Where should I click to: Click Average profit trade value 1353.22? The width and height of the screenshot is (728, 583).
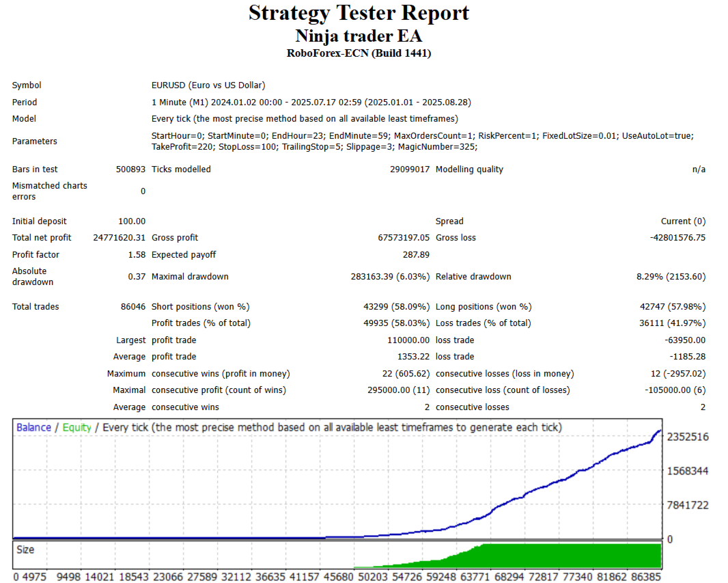413,357
